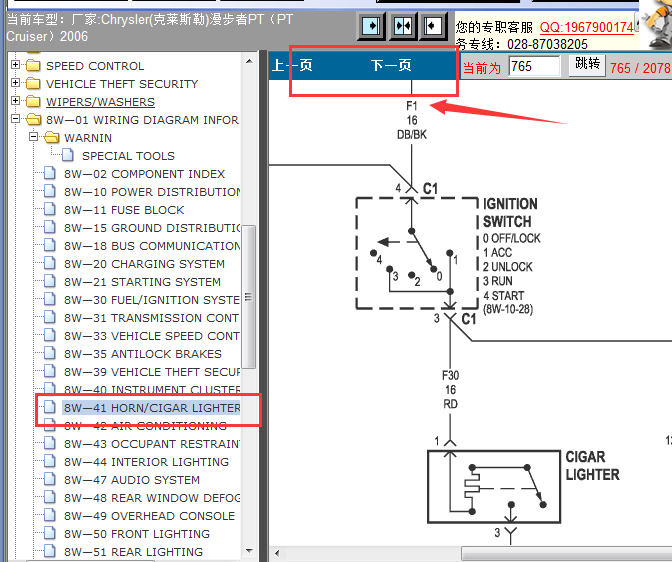
Task: Click the (8W-10-28) reference text
Action: point(508,309)
